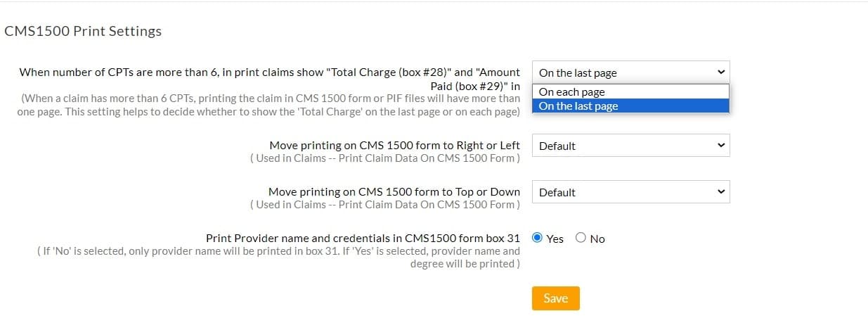
Task: Click the "Move printing to Top or Down" label
Action: click(x=394, y=192)
